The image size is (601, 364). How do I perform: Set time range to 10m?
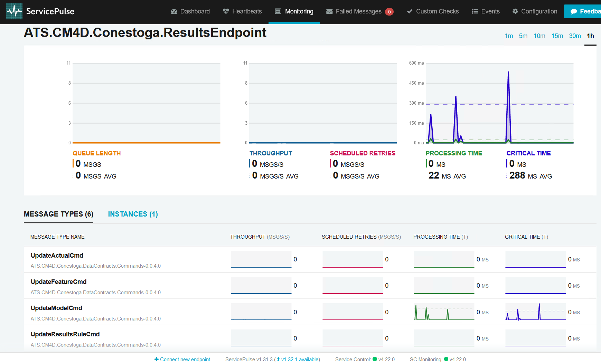tap(539, 36)
